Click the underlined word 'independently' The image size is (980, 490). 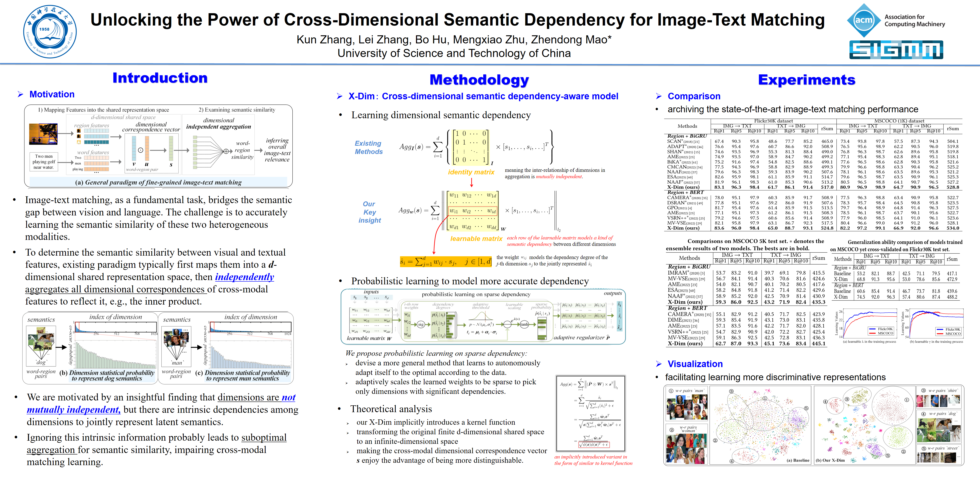pyautogui.click(x=244, y=277)
